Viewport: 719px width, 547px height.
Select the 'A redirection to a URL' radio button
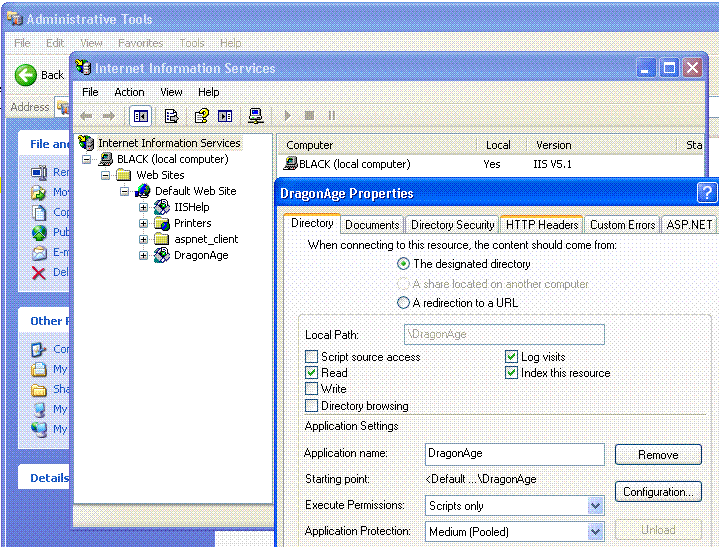[403, 303]
